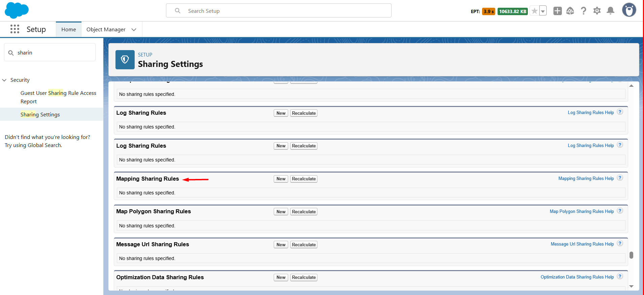
Task: Click the Salesforce cloud logo
Action: pyautogui.click(x=16, y=10)
